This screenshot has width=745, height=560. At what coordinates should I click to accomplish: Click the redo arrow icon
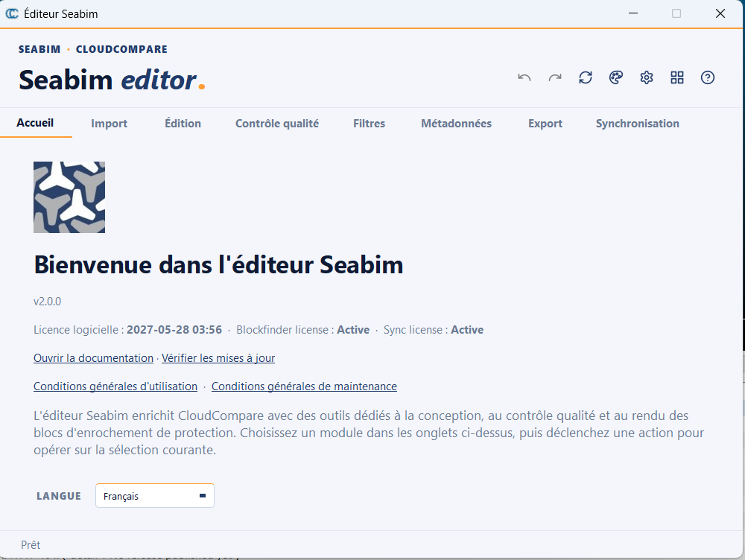pyautogui.click(x=555, y=77)
